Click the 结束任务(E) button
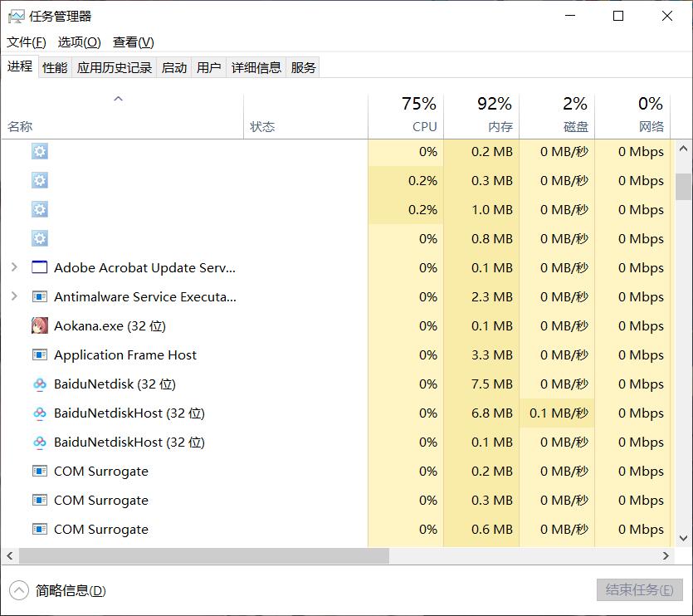The height and width of the screenshot is (616, 693). pos(639,589)
